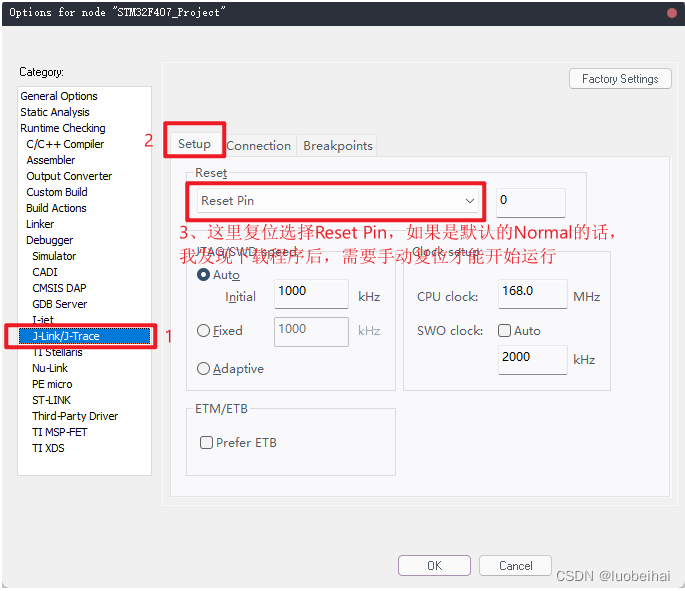Toggle the Prefer ETB checkbox

[207, 443]
